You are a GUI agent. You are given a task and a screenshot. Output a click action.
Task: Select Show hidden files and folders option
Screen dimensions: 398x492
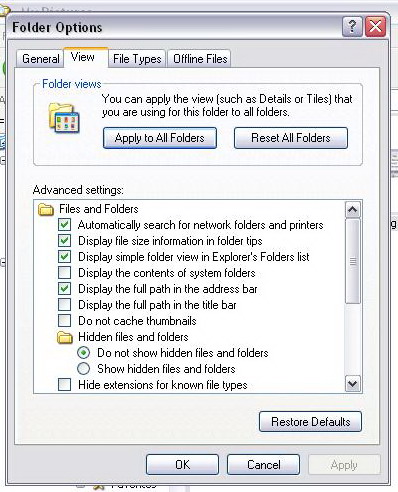point(83,369)
